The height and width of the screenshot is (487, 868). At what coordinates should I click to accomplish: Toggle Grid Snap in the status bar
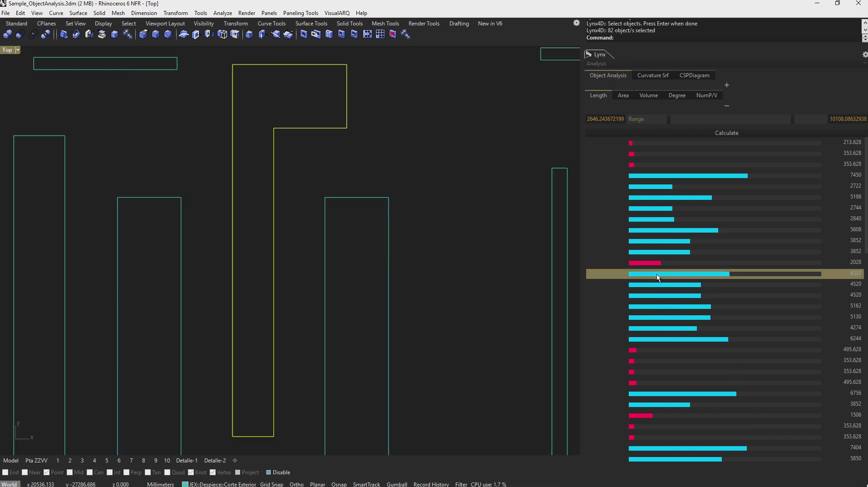[x=271, y=484]
